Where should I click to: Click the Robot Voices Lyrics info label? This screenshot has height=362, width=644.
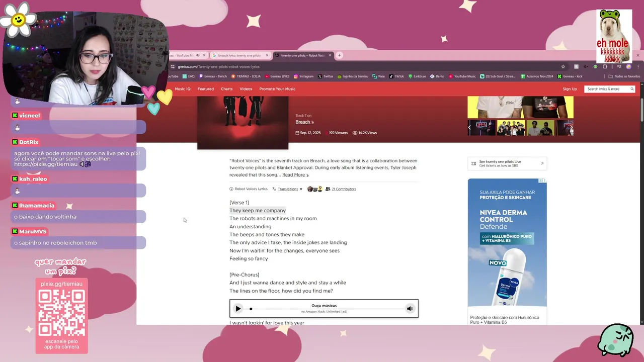[x=249, y=189]
